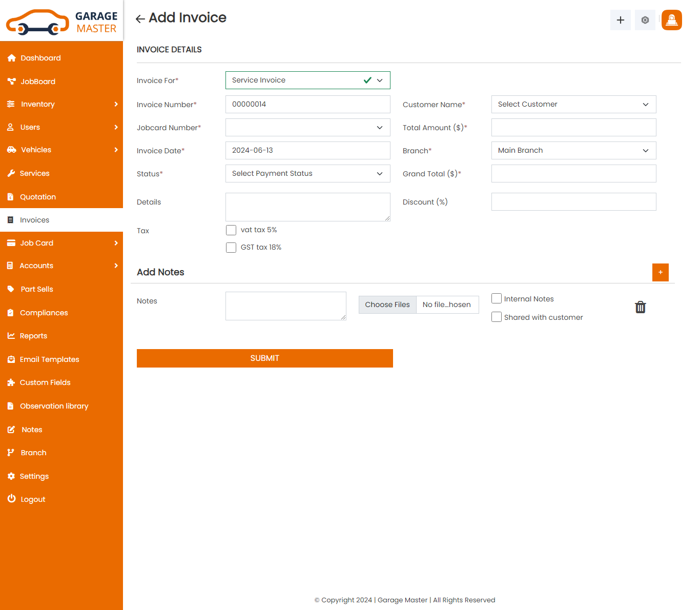Select the JobBoard icon in sidebar
The width and height of the screenshot is (700, 610).
(x=12, y=81)
